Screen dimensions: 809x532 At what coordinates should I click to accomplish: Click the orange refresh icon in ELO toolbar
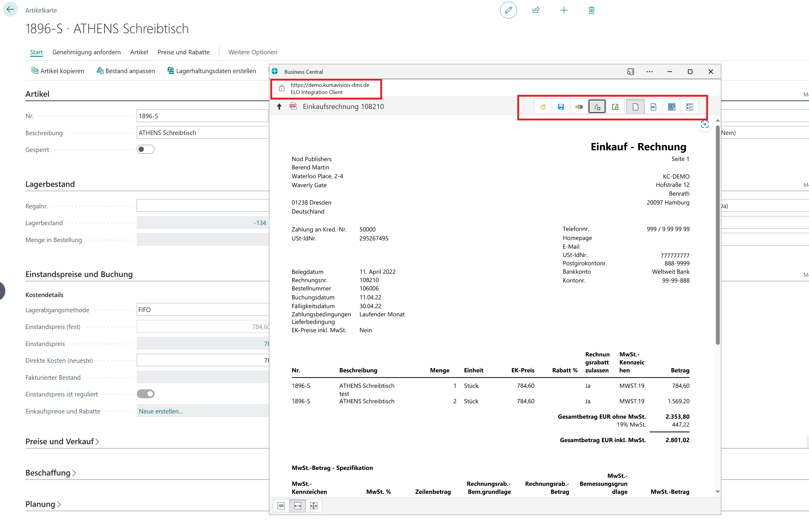coord(543,107)
